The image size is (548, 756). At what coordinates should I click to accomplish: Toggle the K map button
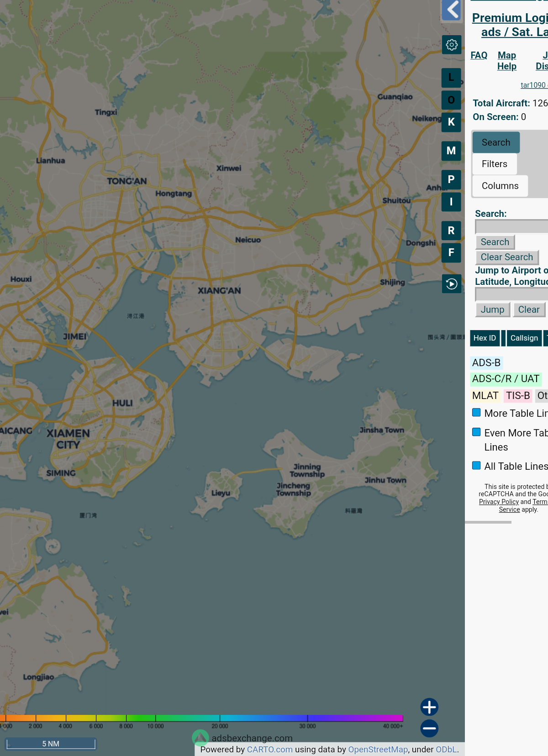click(451, 122)
